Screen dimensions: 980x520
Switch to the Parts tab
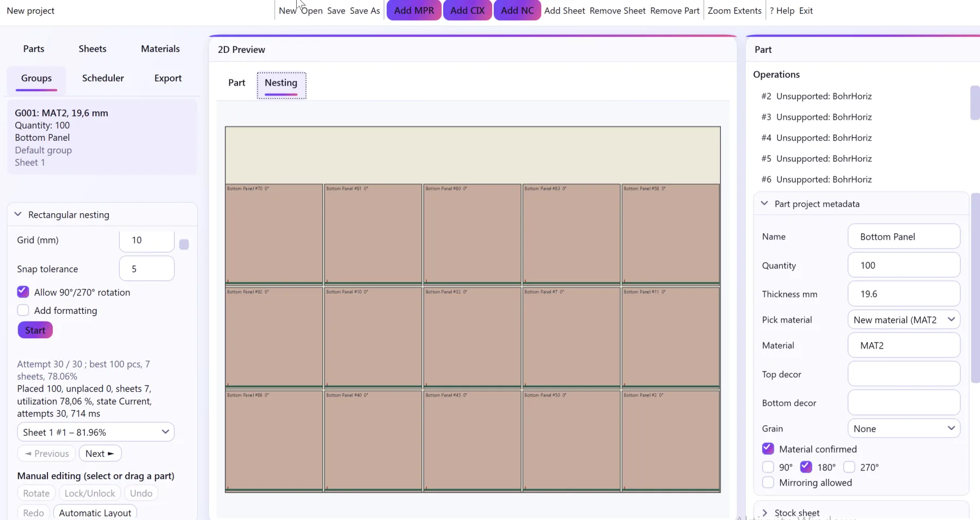(x=34, y=49)
